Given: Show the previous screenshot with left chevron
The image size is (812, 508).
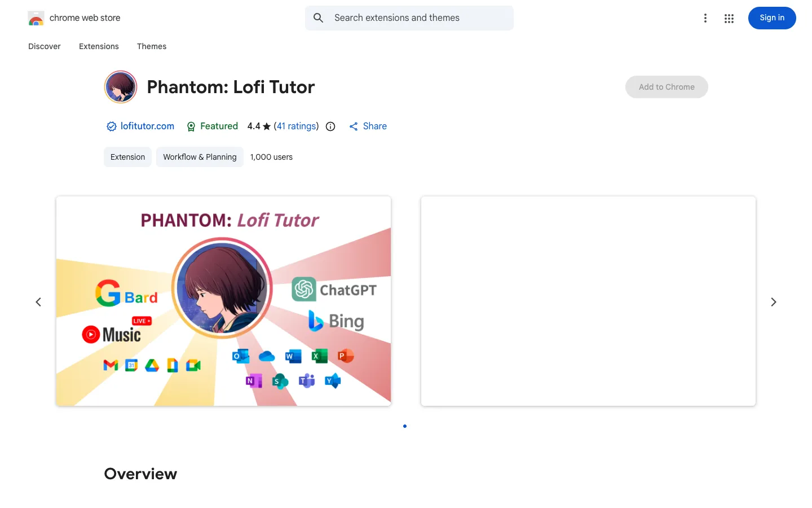Looking at the screenshot, I should pos(38,302).
